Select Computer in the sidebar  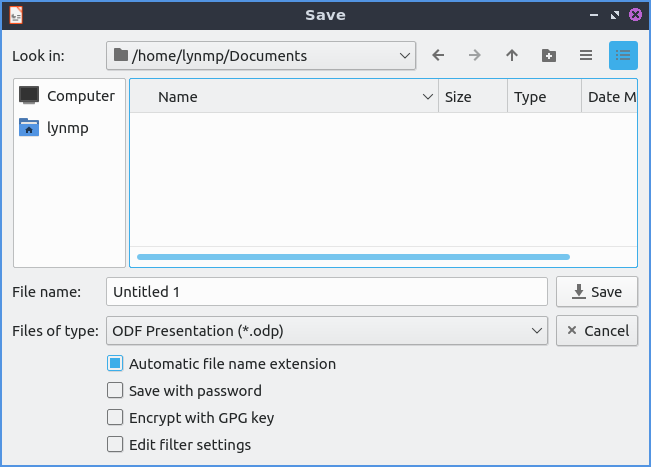[x=69, y=96]
